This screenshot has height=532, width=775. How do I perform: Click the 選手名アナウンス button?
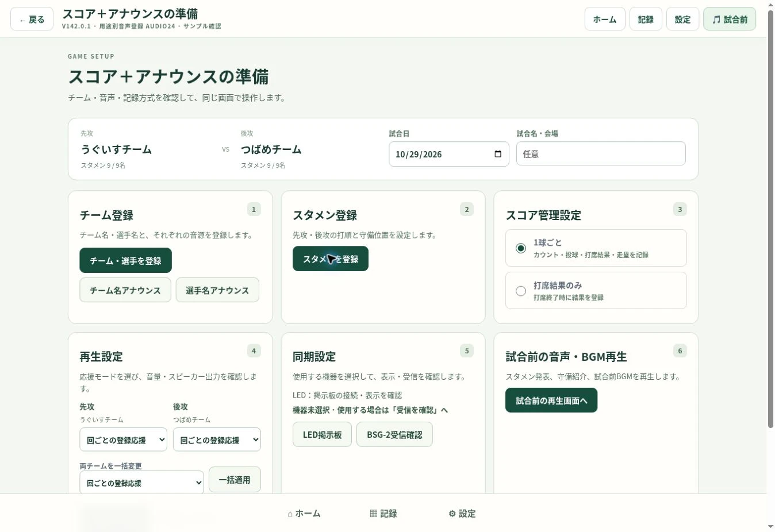point(217,290)
